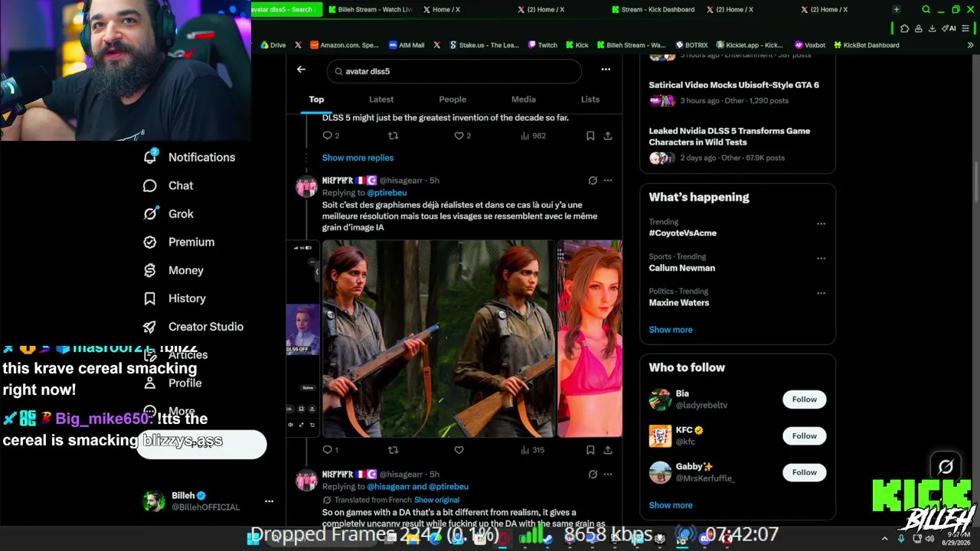The width and height of the screenshot is (980, 551).
Task: Open the KickBot Dashboard bookmark
Action: click(867, 45)
